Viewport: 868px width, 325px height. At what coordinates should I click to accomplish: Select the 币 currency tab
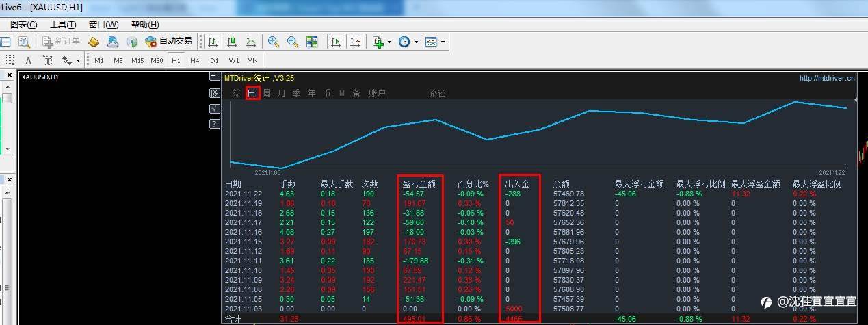[327, 93]
